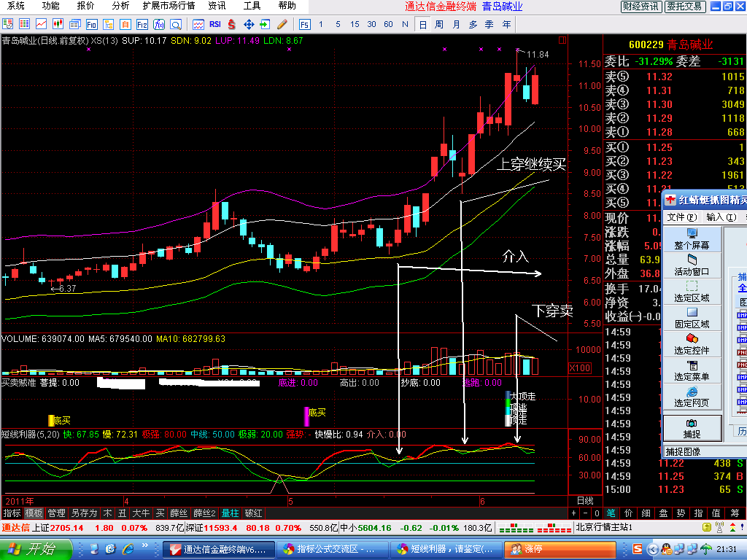The height and width of the screenshot is (560, 747).
Task: Open the 扩展市场行情 menu
Action: [x=169, y=6]
